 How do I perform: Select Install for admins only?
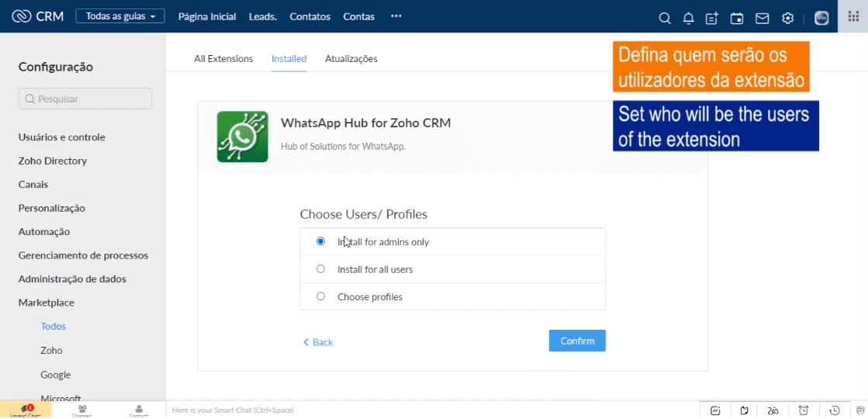[x=321, y=241]
